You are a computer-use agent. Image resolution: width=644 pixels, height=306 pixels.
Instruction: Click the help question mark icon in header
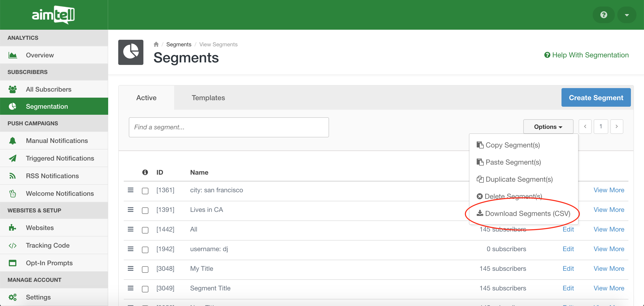[x=603, y=15]
